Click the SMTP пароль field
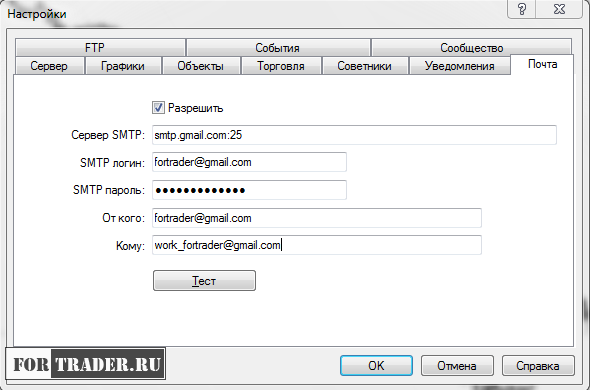 [x=249, y=190]
